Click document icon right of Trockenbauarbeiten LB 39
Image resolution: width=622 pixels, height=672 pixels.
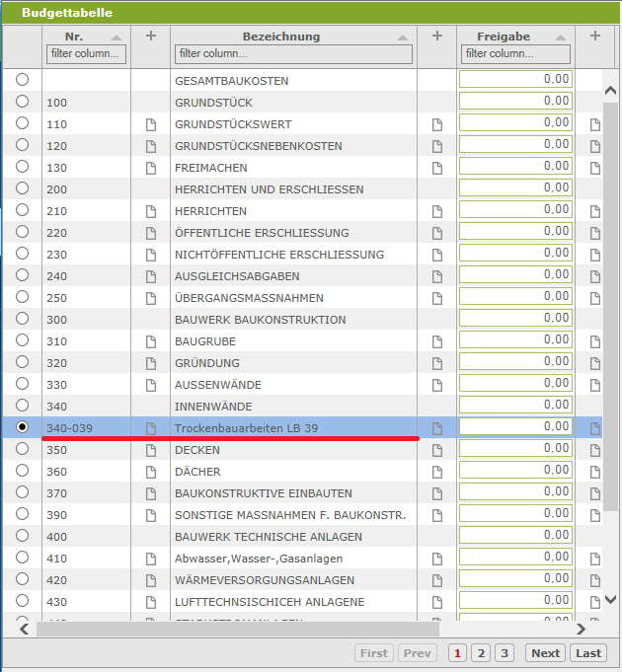437,428
